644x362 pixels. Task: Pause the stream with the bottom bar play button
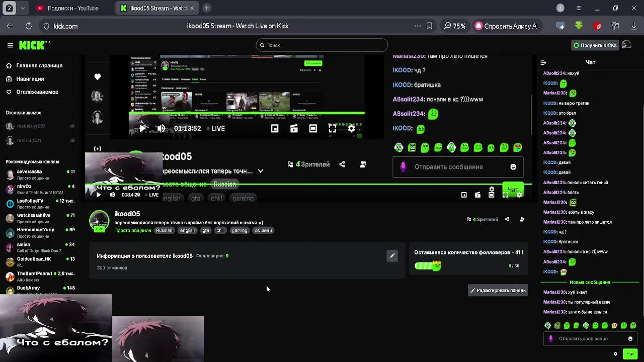98,195
